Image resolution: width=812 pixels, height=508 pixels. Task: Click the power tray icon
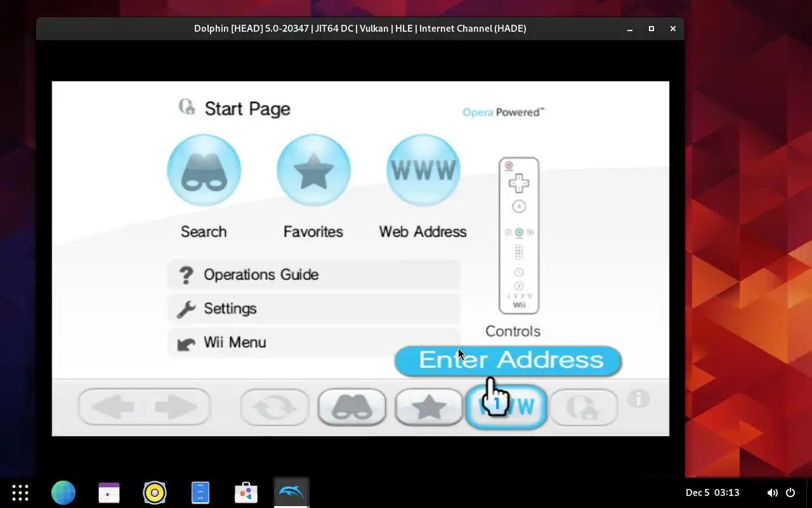[790, 493]
